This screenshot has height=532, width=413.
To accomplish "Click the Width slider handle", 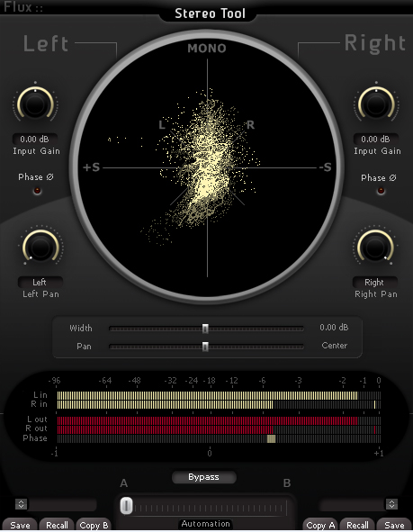I will (x=205, y=329).
